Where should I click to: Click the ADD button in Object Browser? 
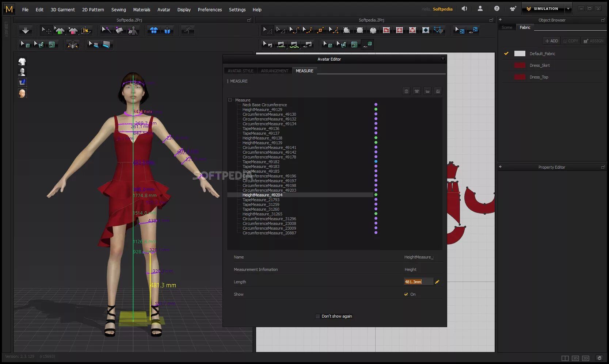[551, 41]
